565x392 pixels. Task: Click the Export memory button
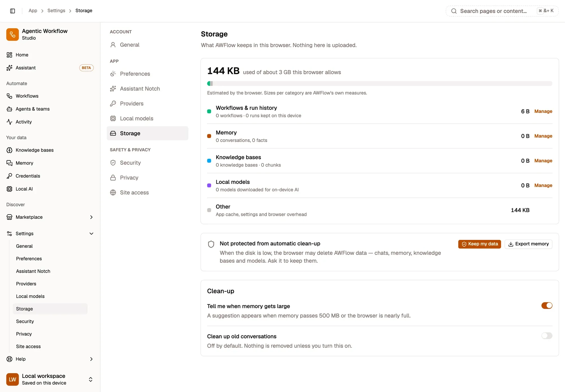tap(528, 244)
